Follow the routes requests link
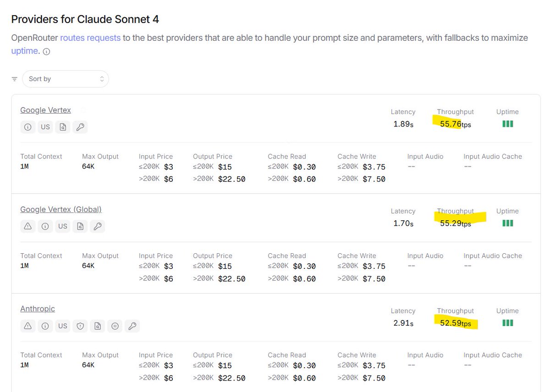This screenshot has width=550, height=392. click(x=90, y=38)
